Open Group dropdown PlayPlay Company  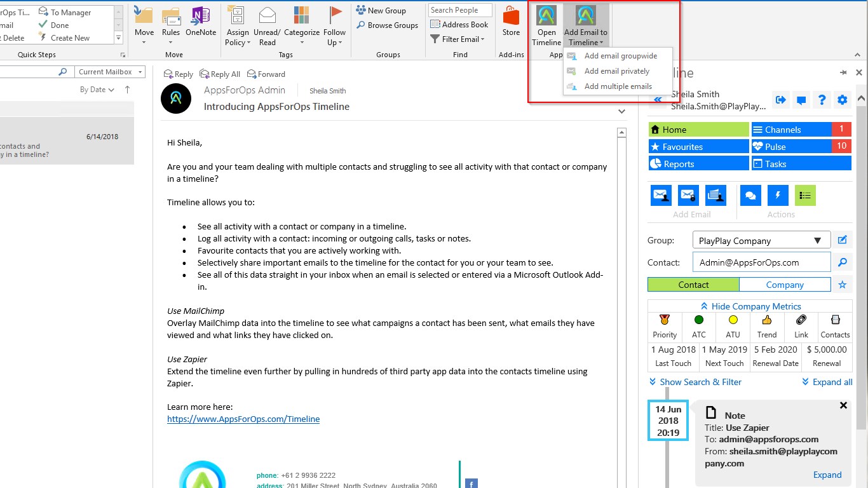pos(761,241)
